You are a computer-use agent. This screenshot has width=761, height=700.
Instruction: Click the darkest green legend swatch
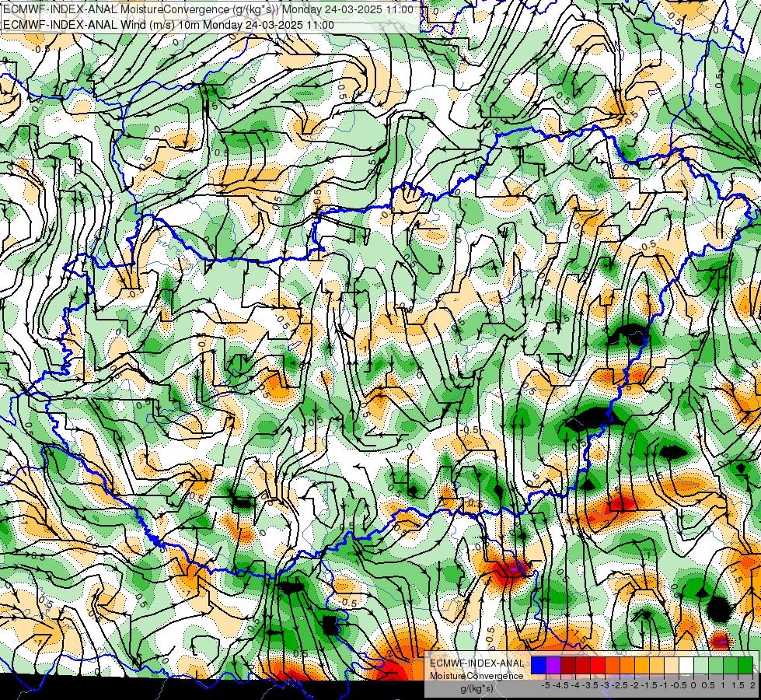(x=745, y=665)
